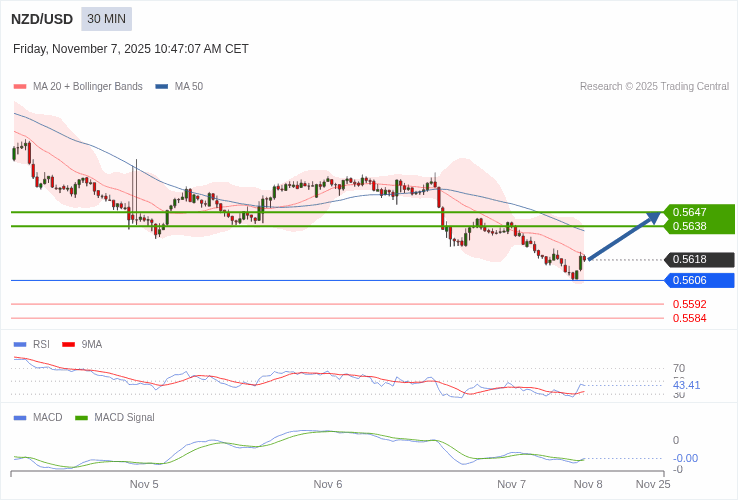Click the 0.5618 current price tag
The image size is (738, 500).
(699, 259)
